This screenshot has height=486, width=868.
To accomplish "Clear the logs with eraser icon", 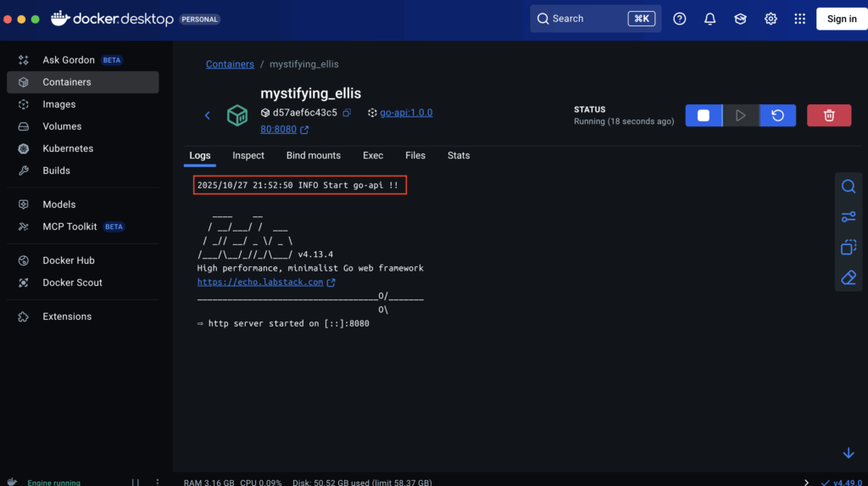I will pyautogui.click(x=848, y=278).
